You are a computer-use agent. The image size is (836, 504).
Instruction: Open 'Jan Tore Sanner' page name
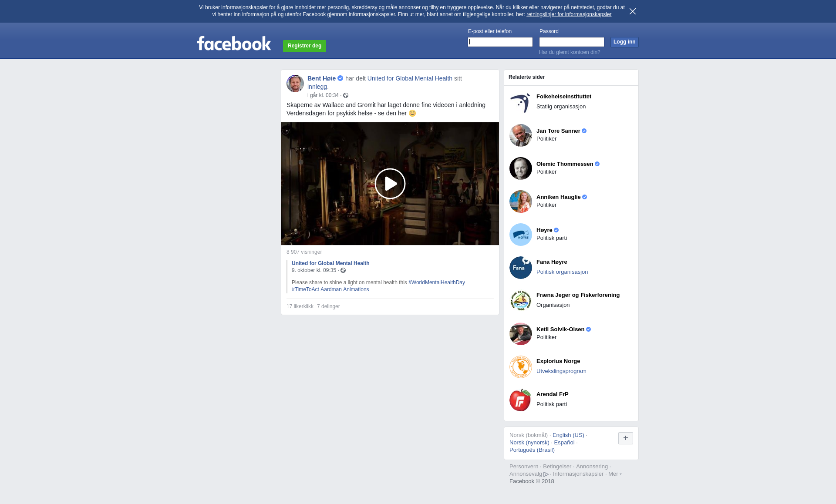[x=558, y=131]
